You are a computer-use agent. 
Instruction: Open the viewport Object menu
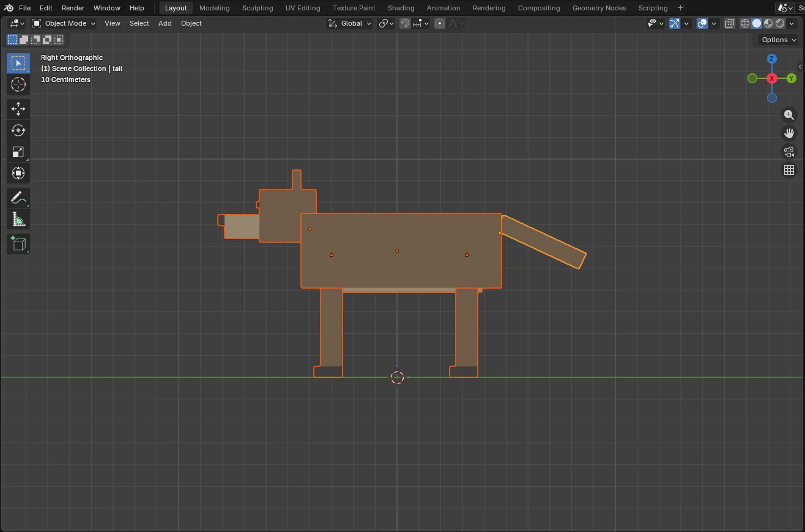pos(191,23)
